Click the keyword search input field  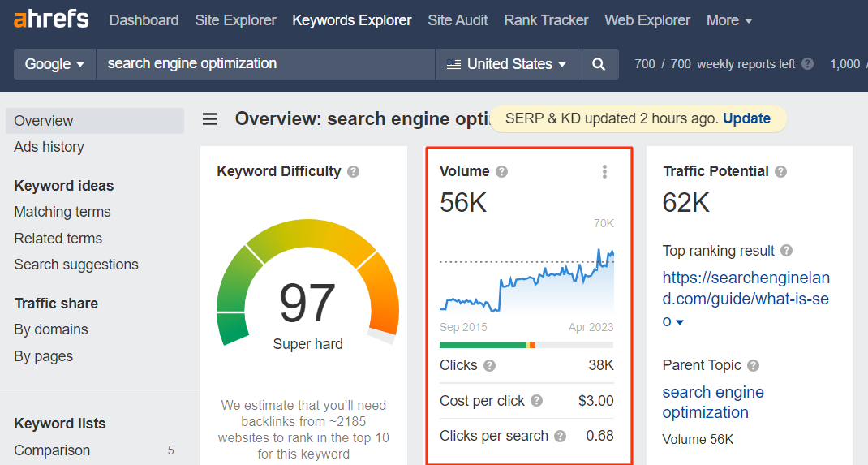click(x=266, y=64)
